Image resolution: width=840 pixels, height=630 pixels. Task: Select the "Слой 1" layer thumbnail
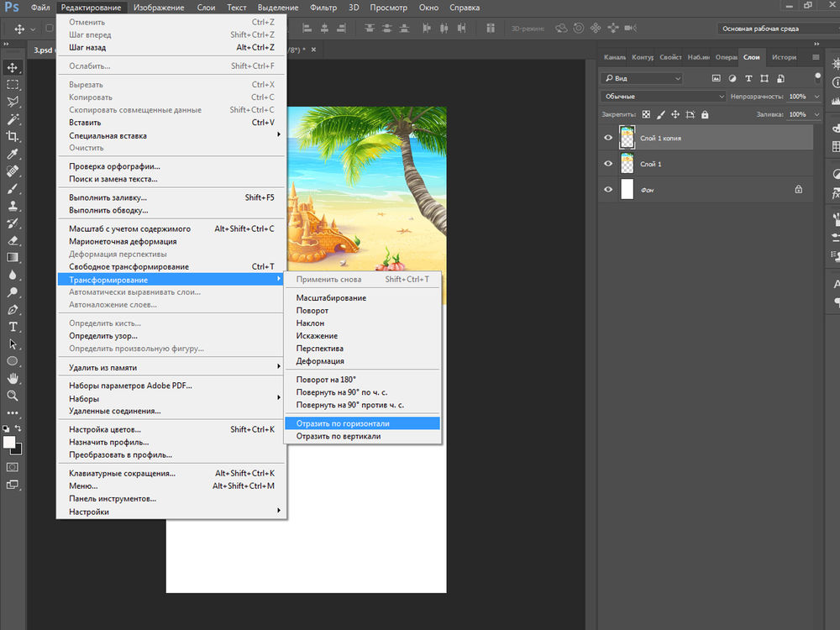[627, 164]
